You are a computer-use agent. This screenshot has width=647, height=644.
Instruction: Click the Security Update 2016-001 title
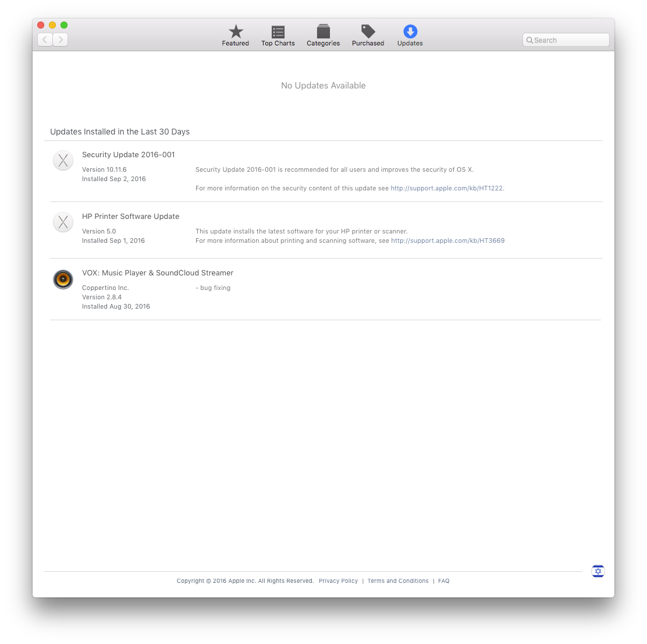(129, 154)
